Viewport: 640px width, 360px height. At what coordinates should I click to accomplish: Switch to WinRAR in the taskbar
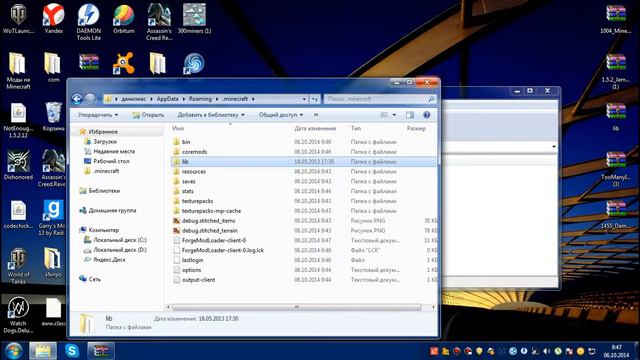coord(101,351)
